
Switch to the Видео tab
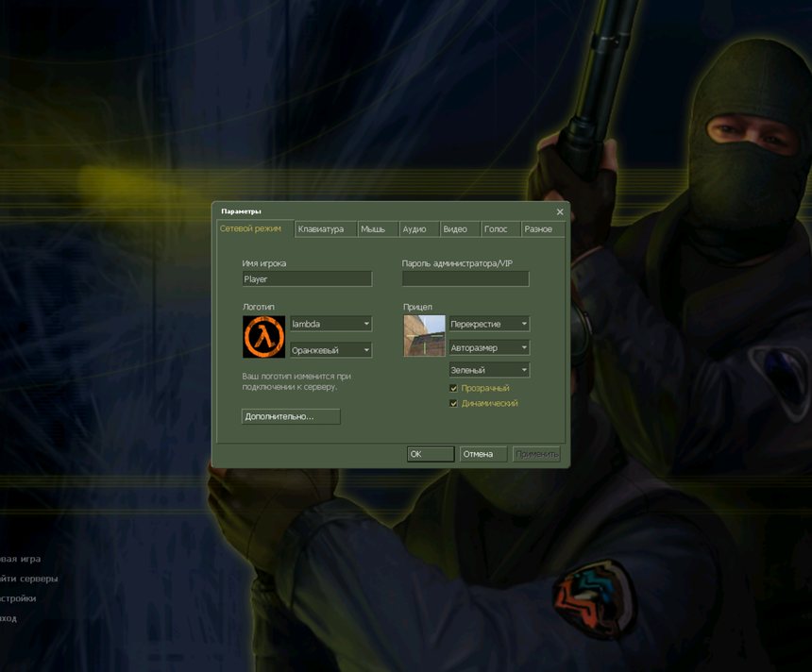tap(460, 228)
